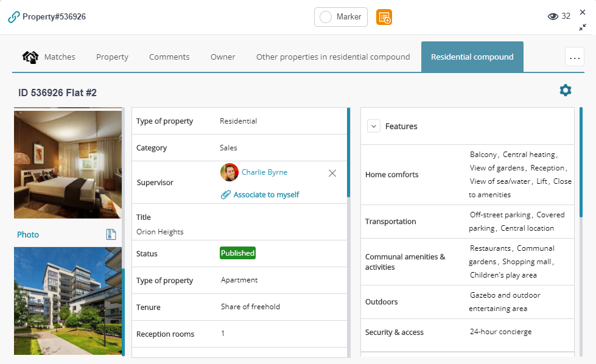Click the zip file icon next to Photo label
Image resolution: width=596 pixels, height=364 pixels.
coord(111,234)
